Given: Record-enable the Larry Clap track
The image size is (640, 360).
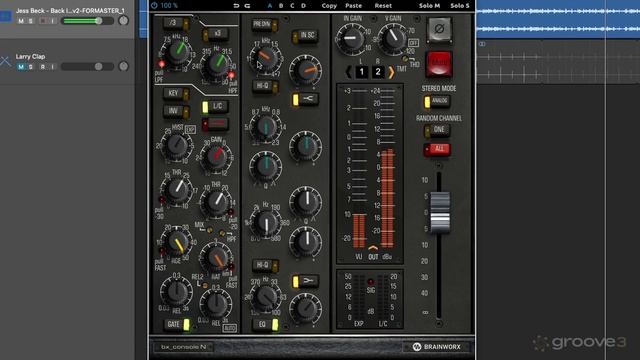Looking at the screenshot, I should [x=42, y=67].
